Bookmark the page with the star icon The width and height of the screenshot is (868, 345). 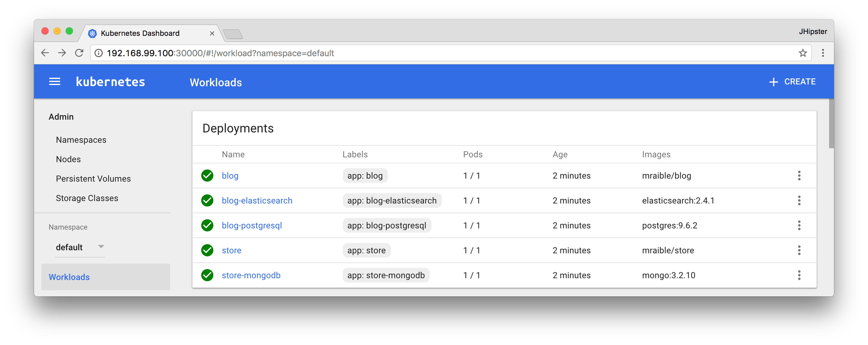[803, 53]
